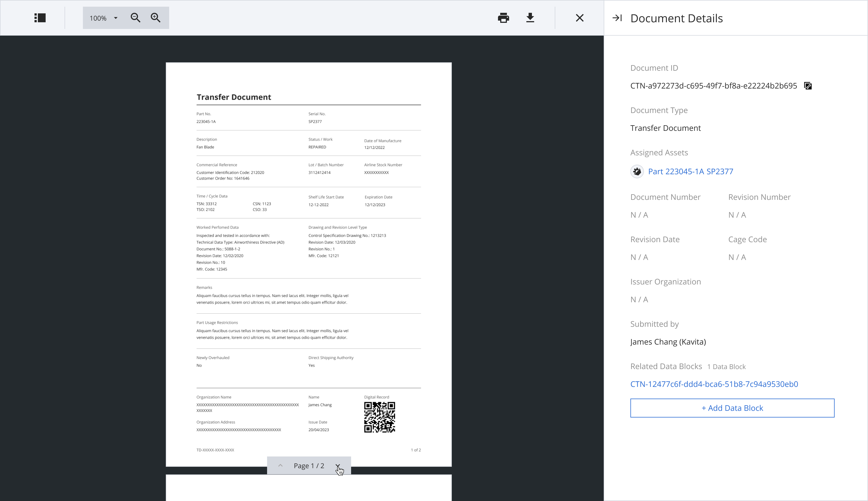Click the TD-XXXXX-XXXX-XXXX footer code
Viewport: 868px width, 501px height.
[x=215, y=450]
